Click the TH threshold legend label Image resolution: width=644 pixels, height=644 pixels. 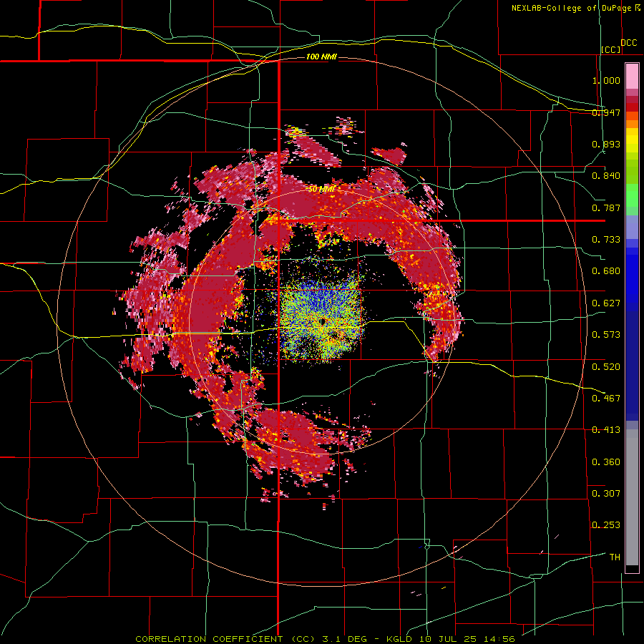615,557
